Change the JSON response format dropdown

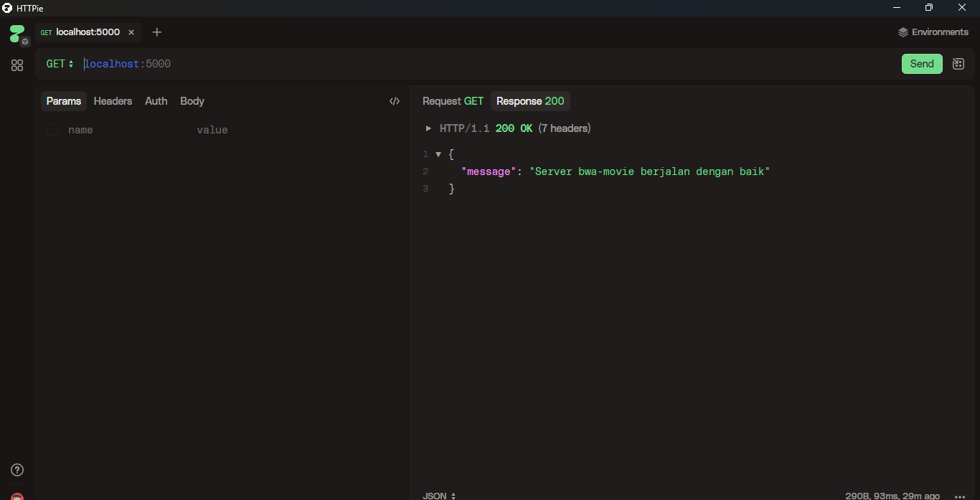pos(439,496)
